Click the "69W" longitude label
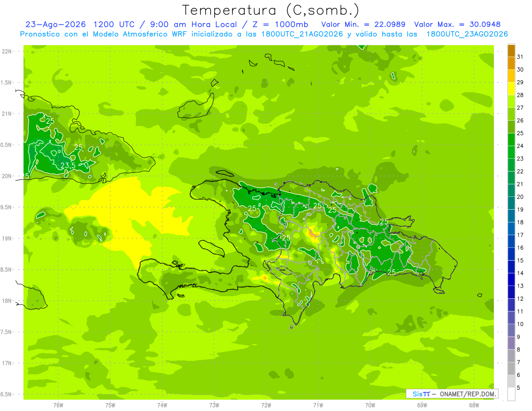 coord(422,405)
